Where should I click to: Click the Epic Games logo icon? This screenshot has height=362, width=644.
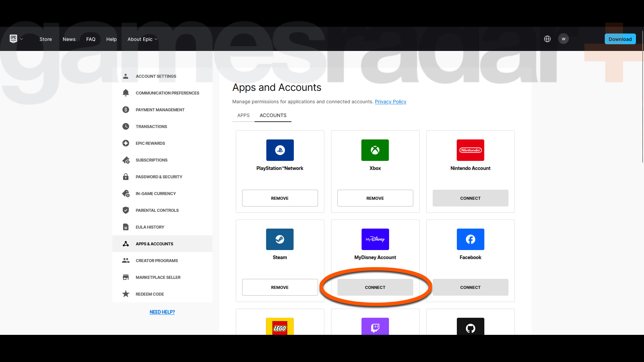point(13,39)
